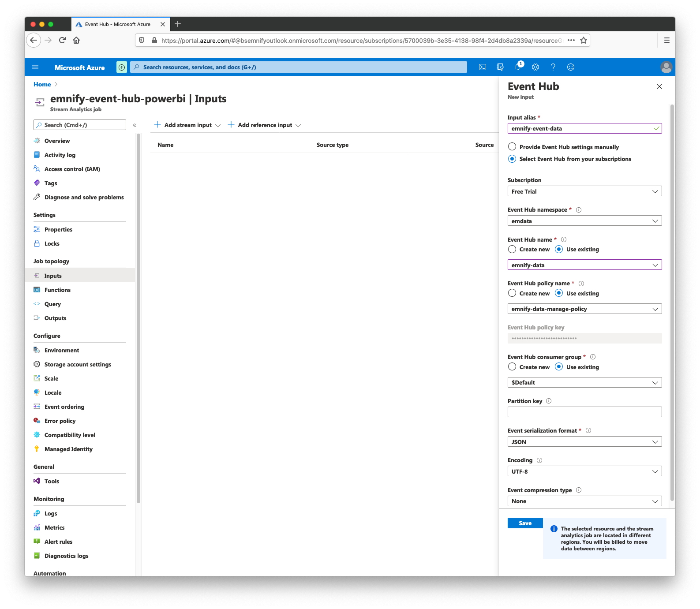Image resolution: width=700 pixels, height=609 pixels.
Task: Open the Encoding dropdown UTF-8
Action: click(584, 471)
